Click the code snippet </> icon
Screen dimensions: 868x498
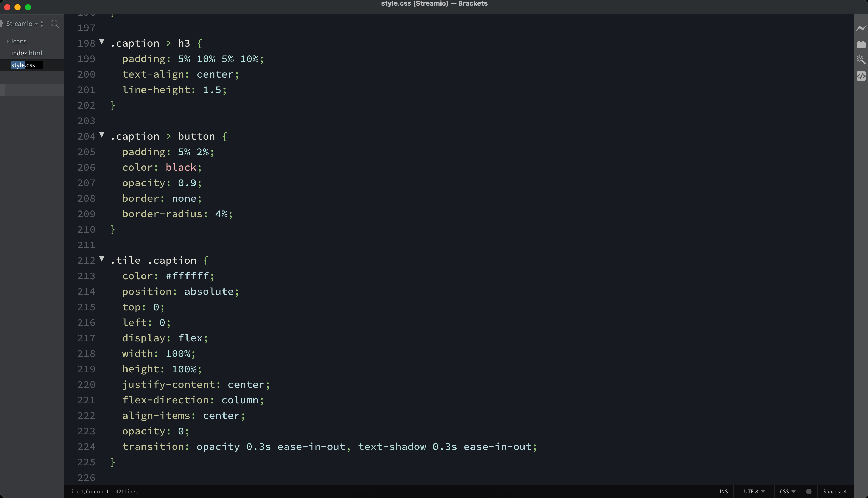[x=862, y=76]
